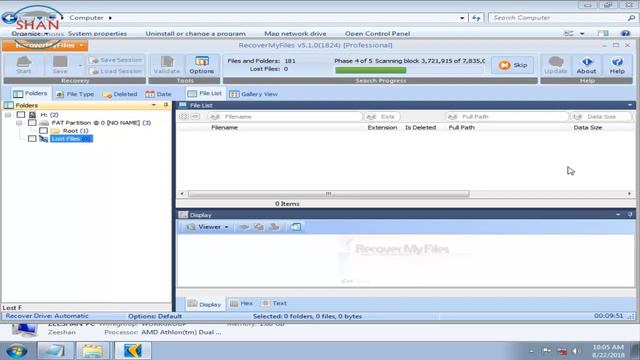Image resolution: width=640 pixels, height=360 pixels.
Task: Click first grey icon after Viewer dropdown
Action: pyautogui.click(x=244, y=227)
